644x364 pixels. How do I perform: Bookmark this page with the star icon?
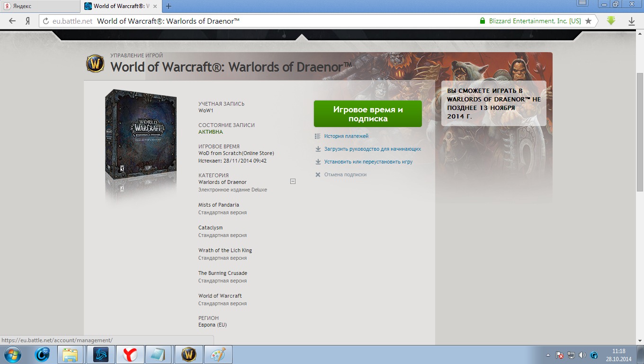(x=588, y=21)
